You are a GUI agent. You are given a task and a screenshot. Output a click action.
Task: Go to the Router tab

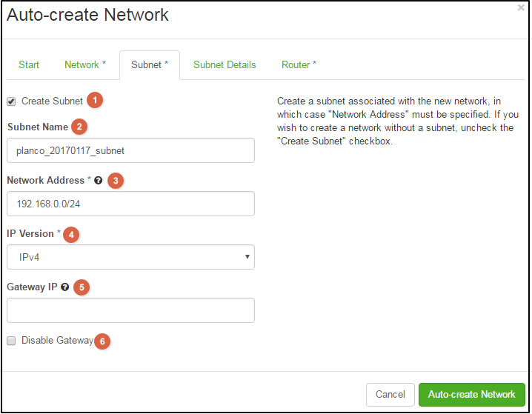pos(299,64)
